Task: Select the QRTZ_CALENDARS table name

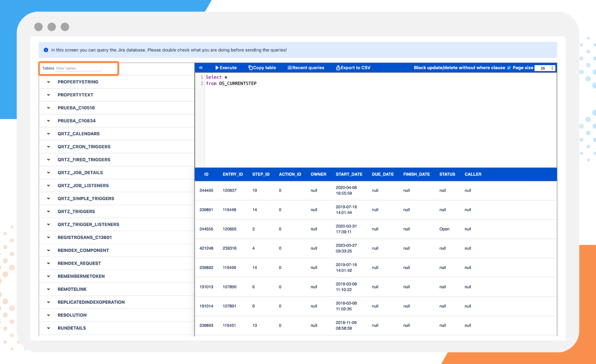Action: point(79,134)
